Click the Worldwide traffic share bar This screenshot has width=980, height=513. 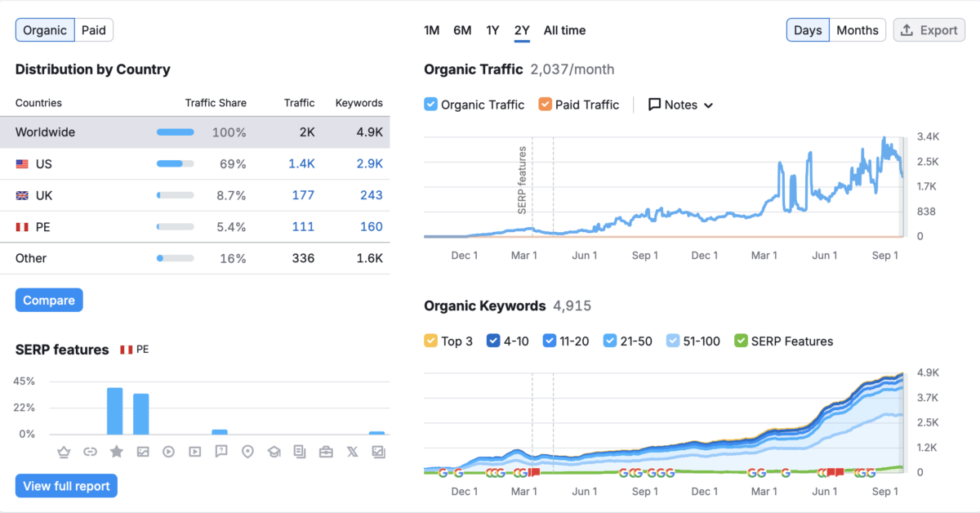pyautogui.click(x=176, y=132)
